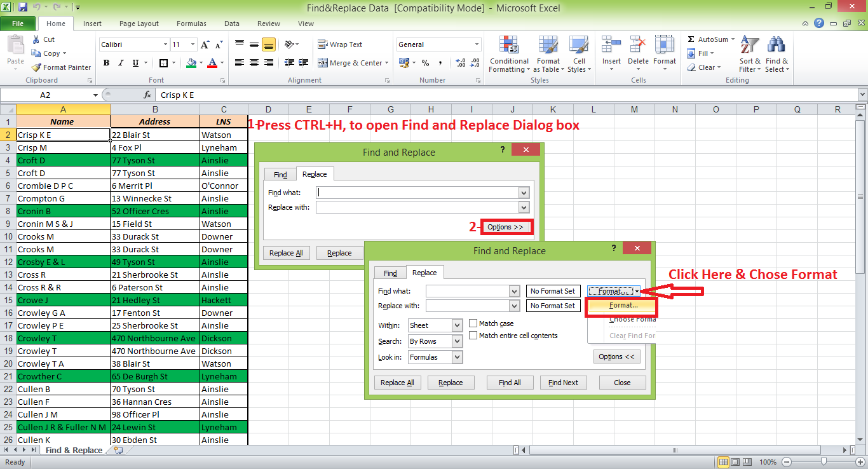Click the Format cells icon in Cells group
868x469 pixels.
pyautogui.click(x=665, y=45)
